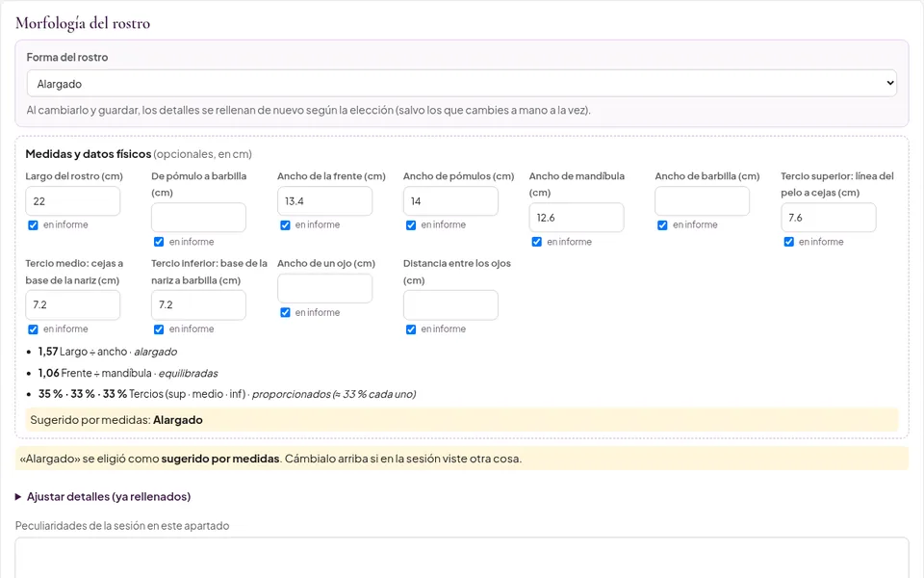Image resolution: width=924 pixels, height=578 pixels.
Task: Uncheck 'en informe' under Largo del rostro
Action: 33,225
